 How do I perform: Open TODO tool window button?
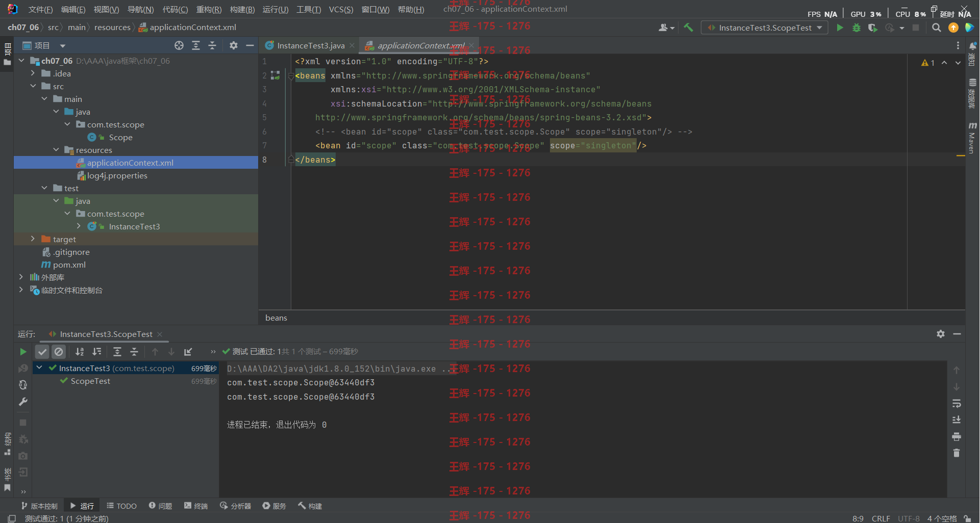(121, 506)
